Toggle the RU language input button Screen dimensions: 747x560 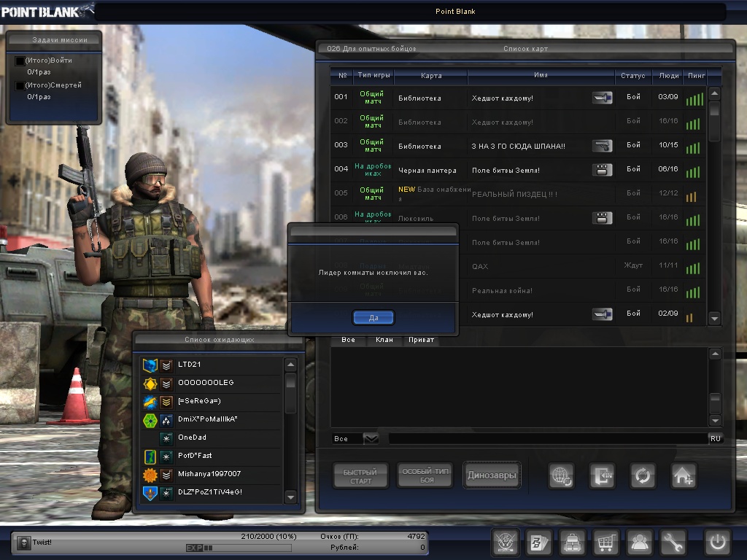point(715,438)
